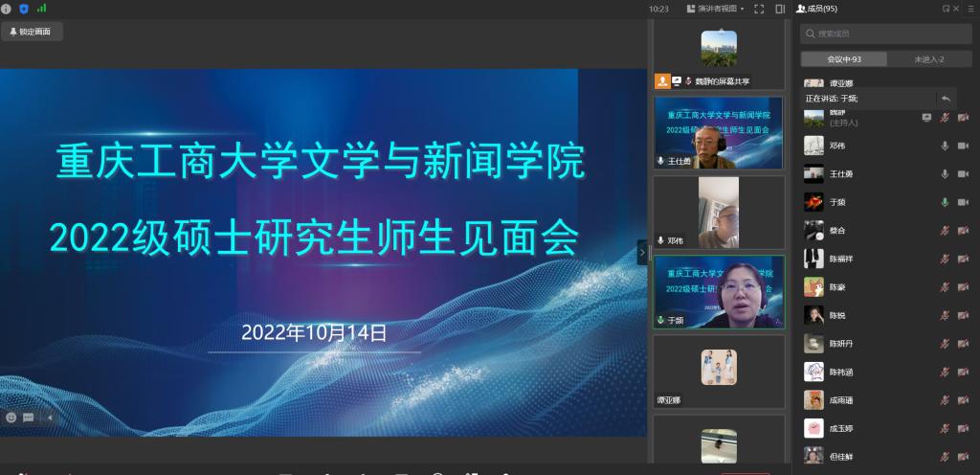
Task: Open chat bubble icon on shared screen
Action: (x=29, y=418)
